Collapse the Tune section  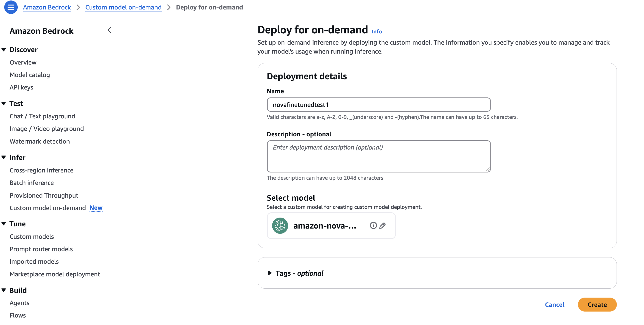[x=4, y=224]
